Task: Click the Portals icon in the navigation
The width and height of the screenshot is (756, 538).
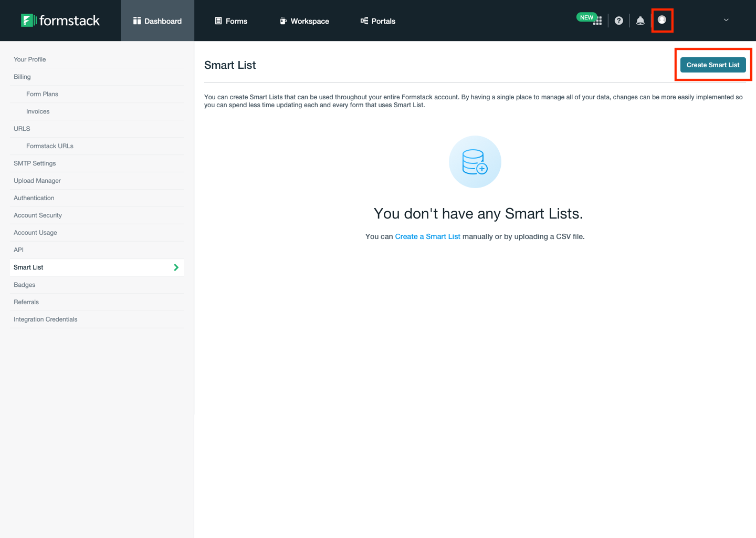Action: [x=363, y=21]
